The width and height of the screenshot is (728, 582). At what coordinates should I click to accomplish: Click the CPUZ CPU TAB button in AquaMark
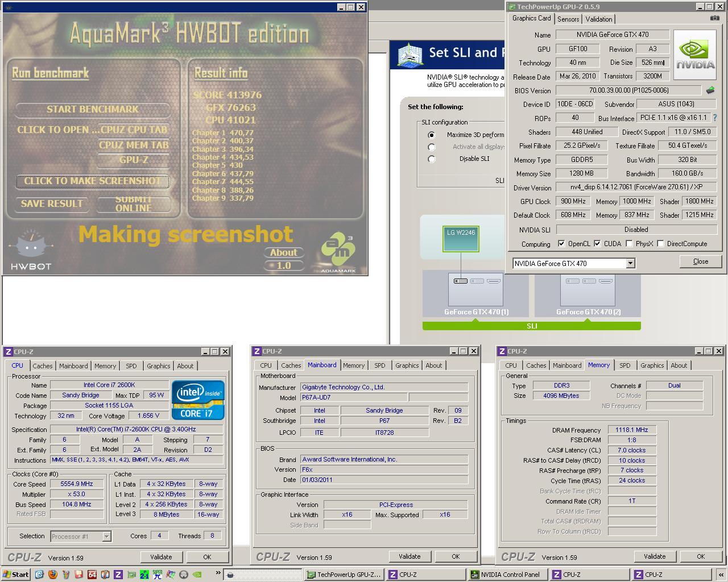point(134,130)
